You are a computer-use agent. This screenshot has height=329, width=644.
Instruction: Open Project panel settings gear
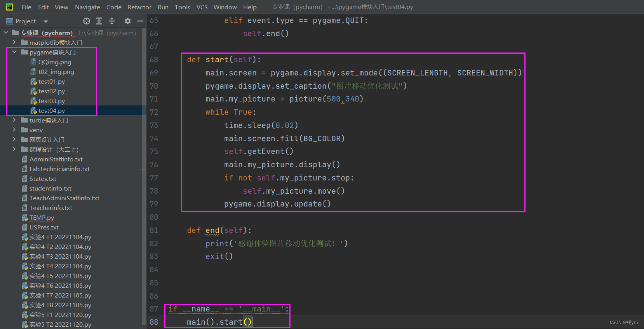pos(128,21)
